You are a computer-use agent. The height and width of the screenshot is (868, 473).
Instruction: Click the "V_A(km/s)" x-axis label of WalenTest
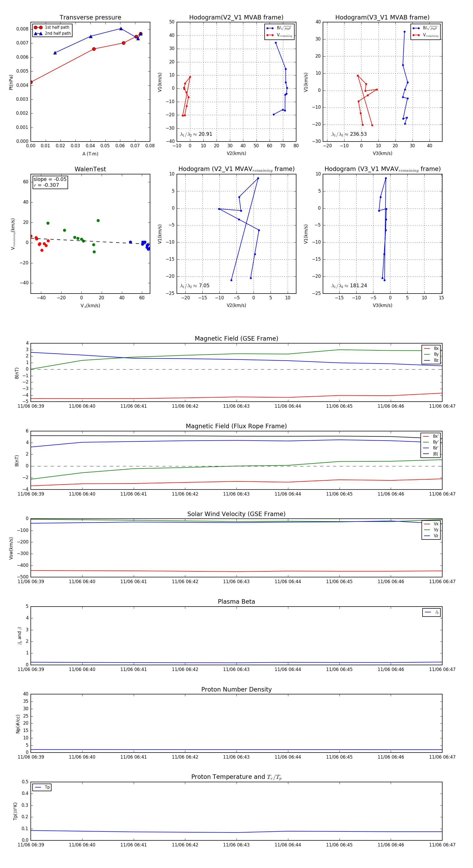(90, 306)
